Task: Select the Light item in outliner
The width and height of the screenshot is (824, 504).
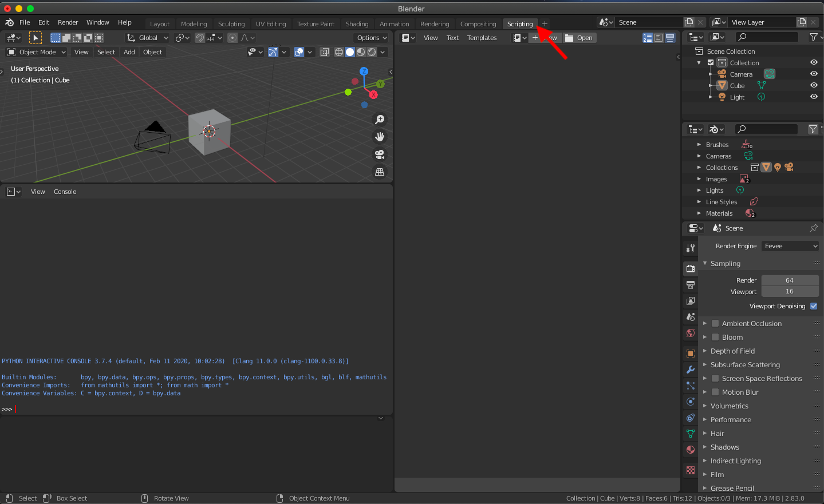Action: click(737, 97)
